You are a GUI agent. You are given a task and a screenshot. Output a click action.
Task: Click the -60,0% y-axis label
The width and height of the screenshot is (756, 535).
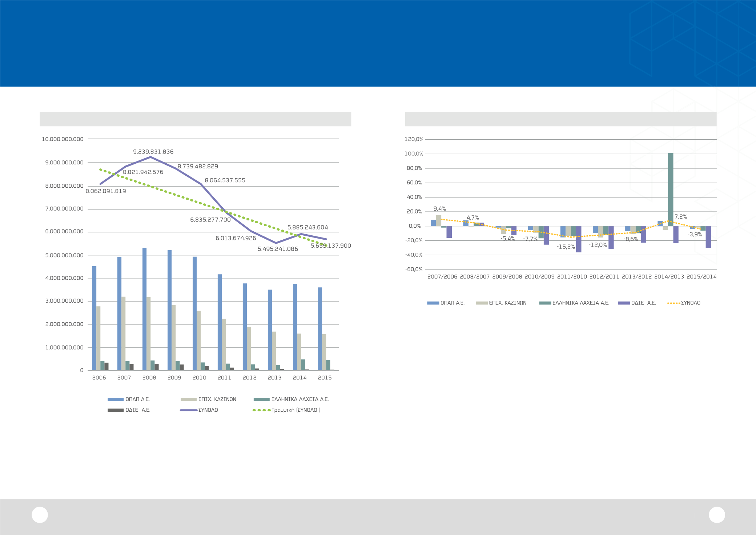(x=414, y=270)
